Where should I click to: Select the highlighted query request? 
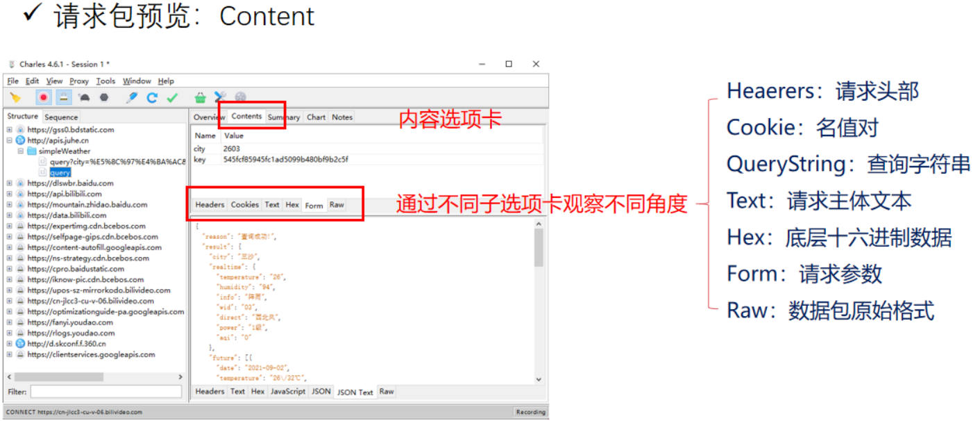point(60,172)
